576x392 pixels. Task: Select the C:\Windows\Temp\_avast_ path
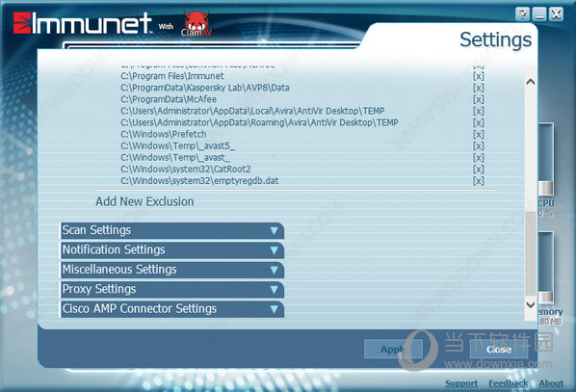[175, 158]
